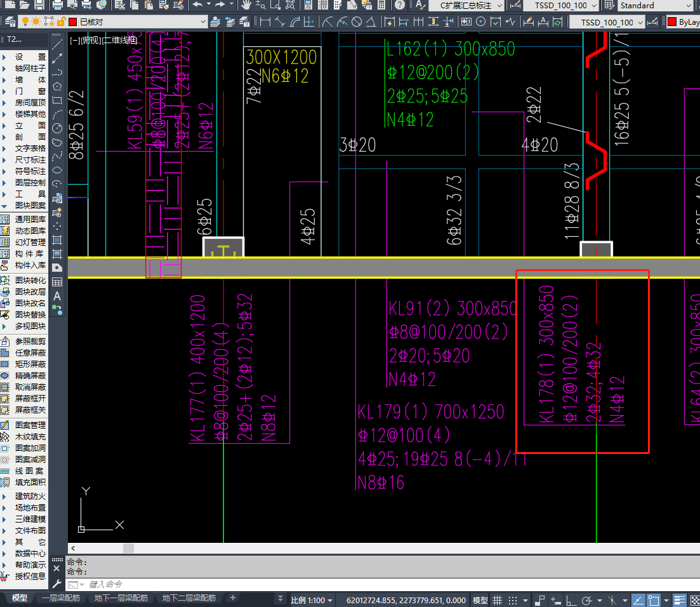
Task: Toggle isometric drafting in the status bar
Action: pyautogui.click(x=612, y=600)
